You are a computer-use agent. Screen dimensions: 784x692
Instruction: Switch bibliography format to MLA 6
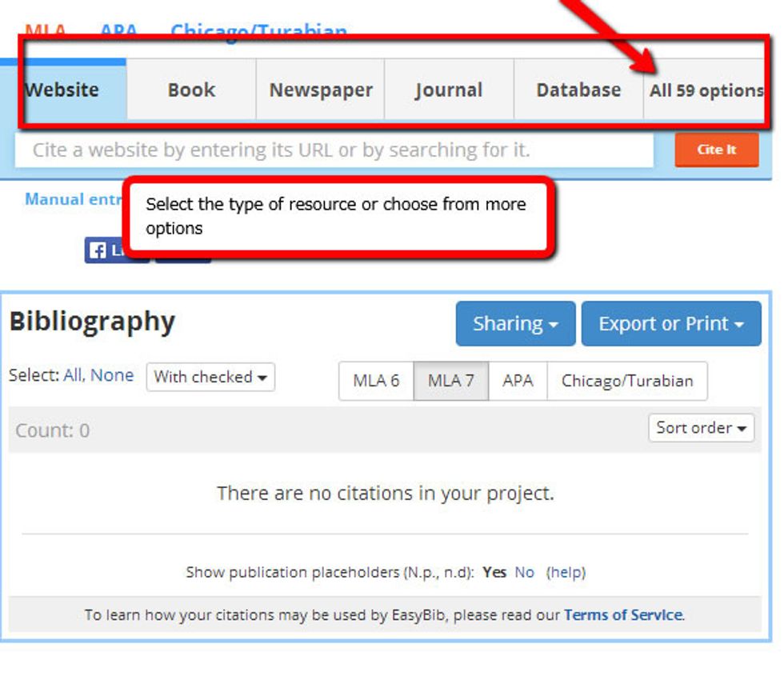pyautogui.click(x=376, y=381)
